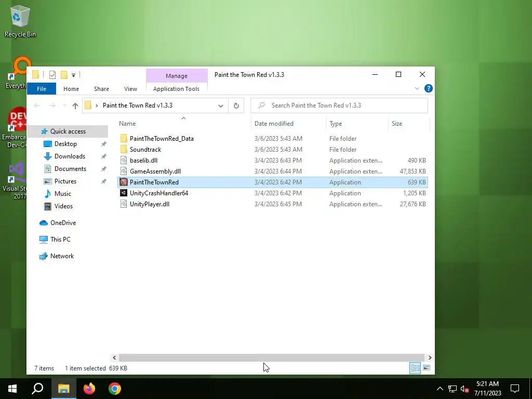Image resolution: width=532 pixels, height=399 pixels.
Task: Open the Recycle Bin desktop icon
Action: 20,20
